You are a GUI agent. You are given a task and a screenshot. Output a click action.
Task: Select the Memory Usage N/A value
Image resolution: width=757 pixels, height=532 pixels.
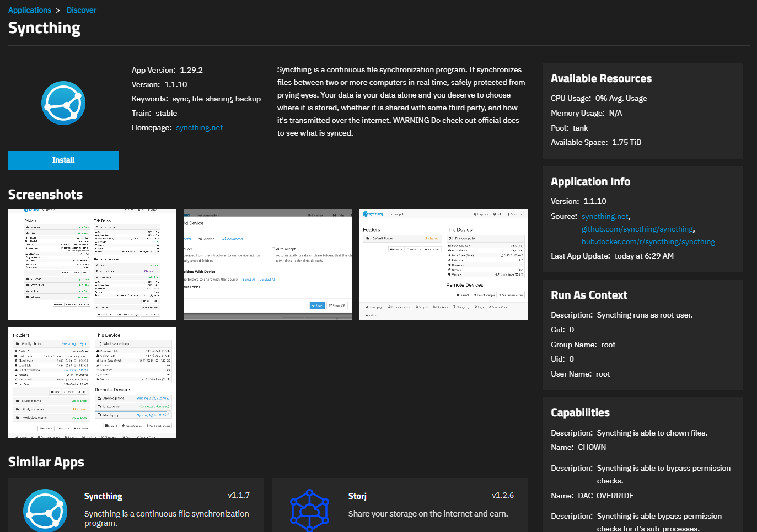[615, 113]
